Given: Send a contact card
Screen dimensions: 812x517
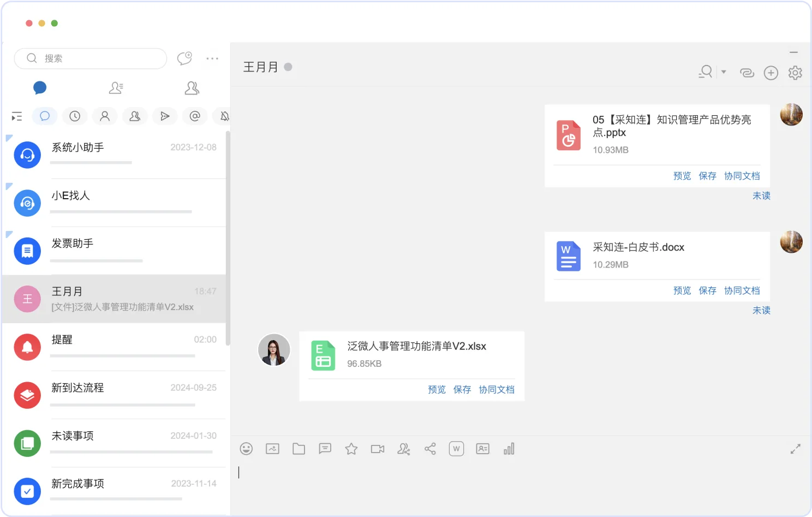Looking at the screenshot, I should click(483, 449).
